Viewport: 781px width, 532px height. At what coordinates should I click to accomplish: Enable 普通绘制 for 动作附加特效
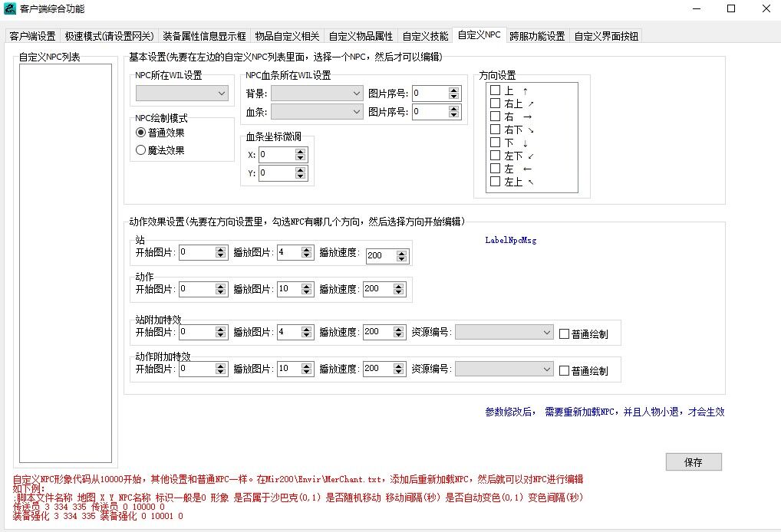pyautogui.click(x=583, y=371)
